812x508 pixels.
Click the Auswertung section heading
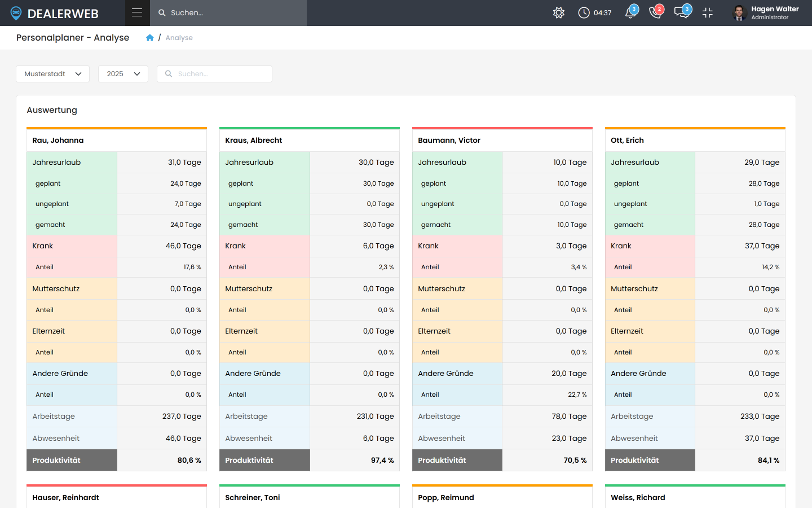(52, 110)
